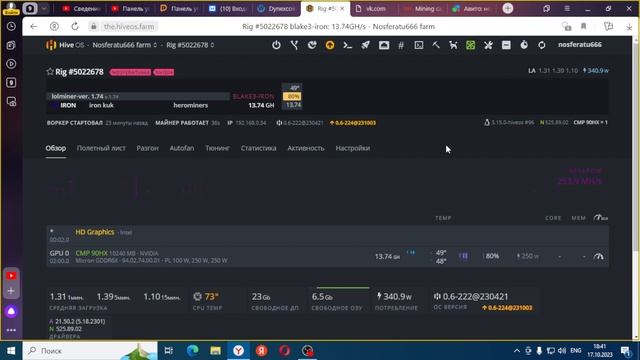The width and height of the screenshot is (640, 360).
Task: Click the speedometer icon on GPU 0 row
Action: point(599,256)
